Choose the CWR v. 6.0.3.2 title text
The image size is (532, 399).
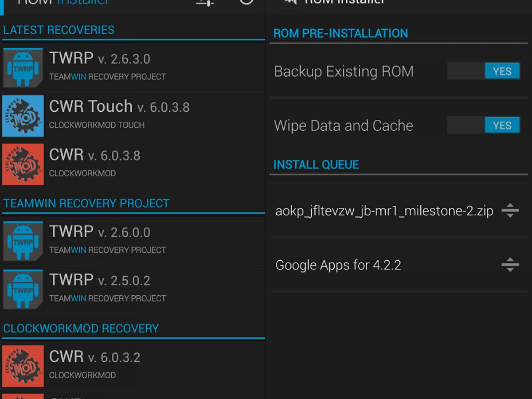pos(95,356)
